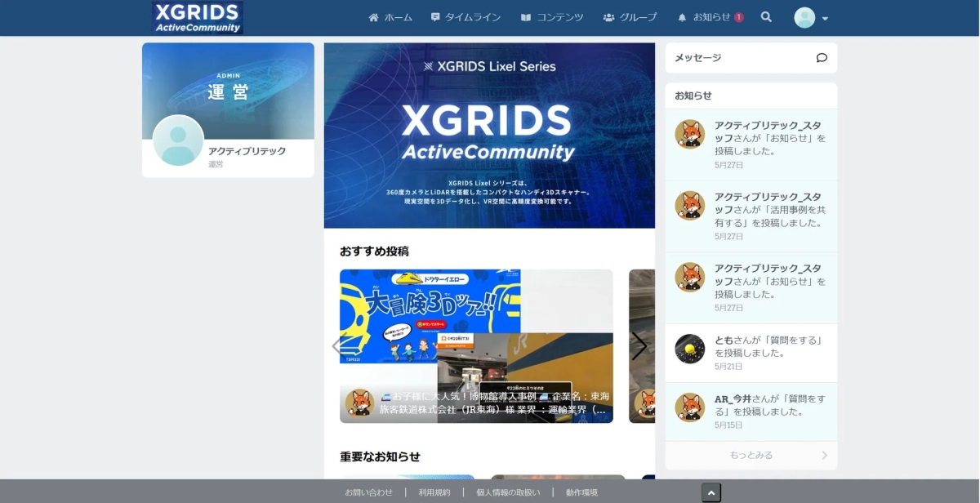This screenshot has width=980, height=503.
Task: Open the メッセージ panel header
Action: point(751,58)
